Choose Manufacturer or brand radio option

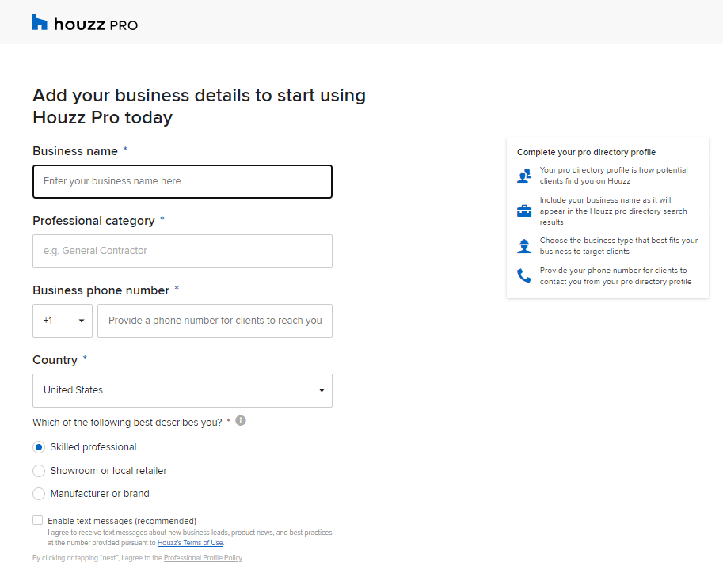[39, 494]
